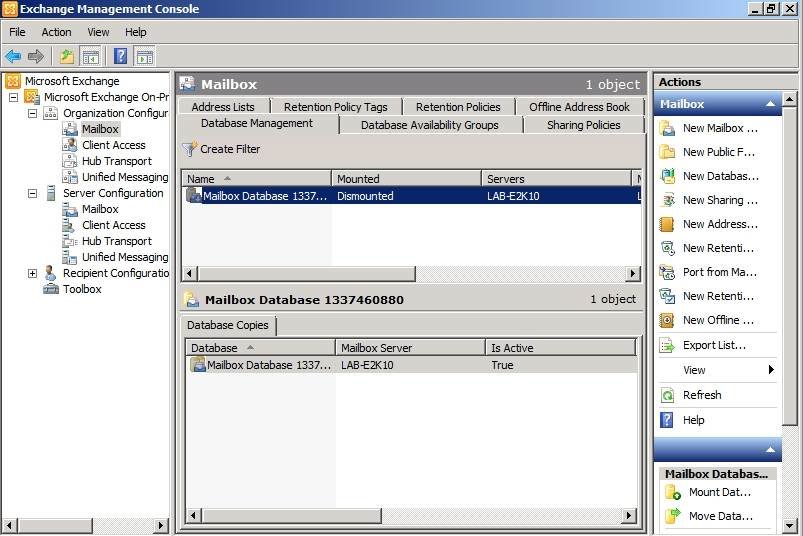Switch to the Retention Policy Tags tab

(335, 107)
